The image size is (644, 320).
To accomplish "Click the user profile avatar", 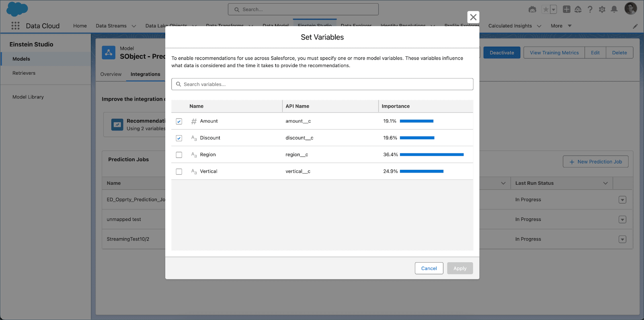I will pyautogui.click(x=631, y=8).
